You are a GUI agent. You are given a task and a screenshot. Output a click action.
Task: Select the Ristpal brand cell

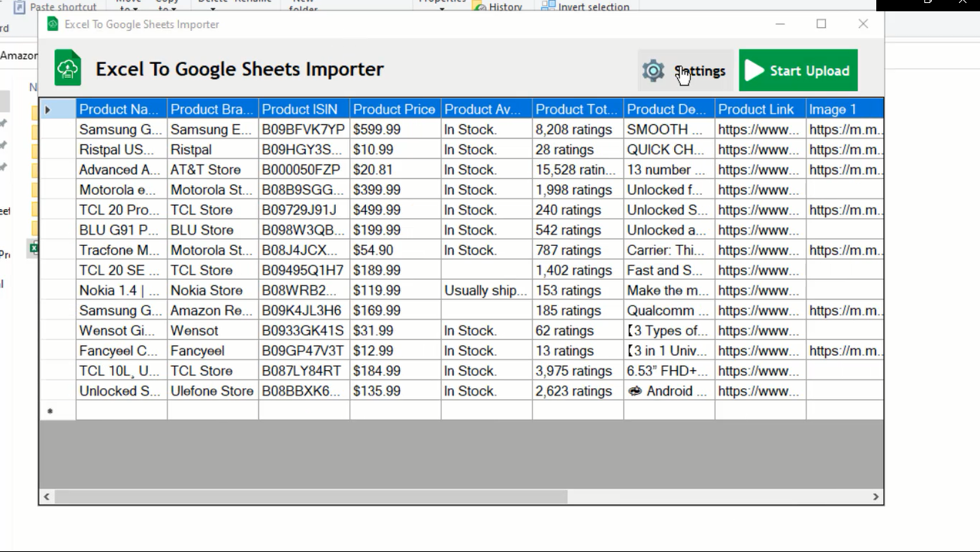coord(213,150)
